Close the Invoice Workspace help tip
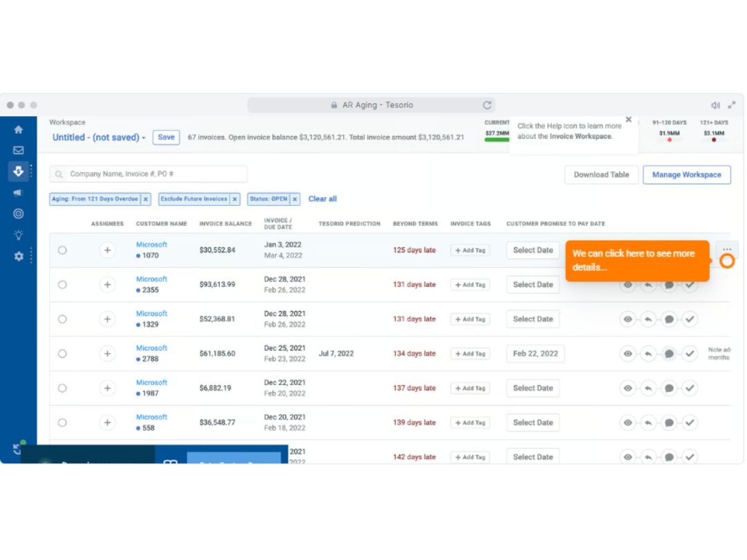 (628, 120)
